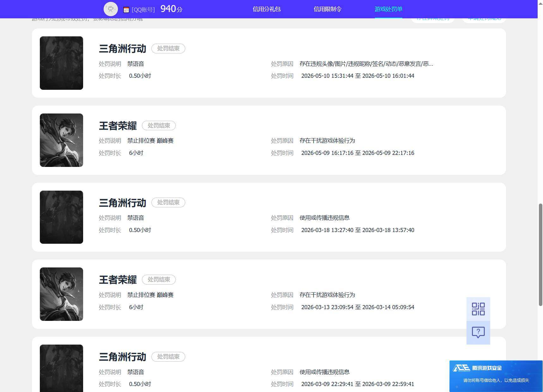Click the 三角洲行动 title on the 2026-03-18 record

pos(122,203)
